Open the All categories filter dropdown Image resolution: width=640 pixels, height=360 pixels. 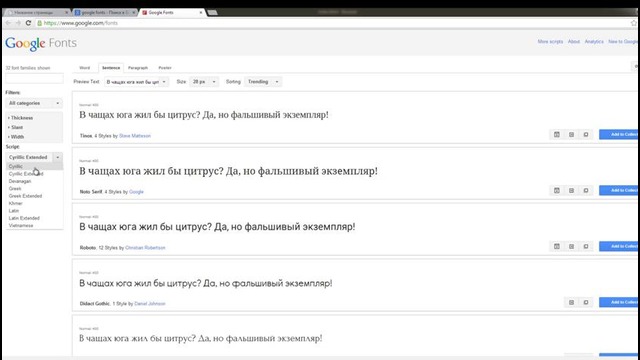34,103
